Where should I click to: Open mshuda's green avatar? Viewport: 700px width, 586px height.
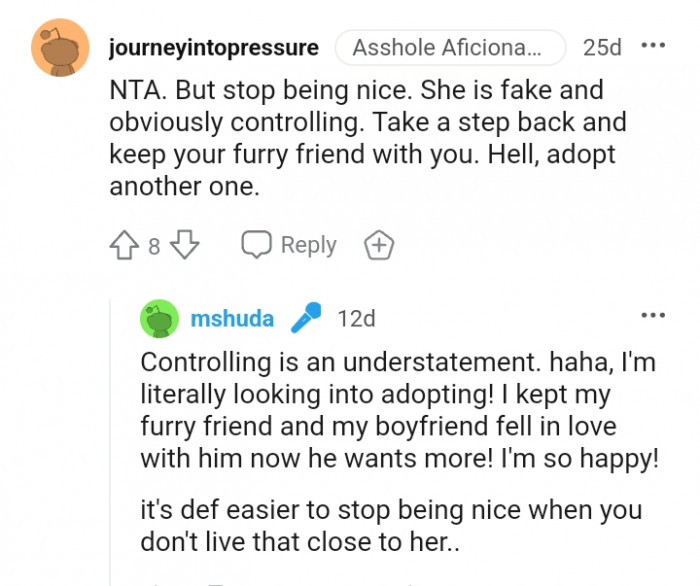(x=159, y=319)
